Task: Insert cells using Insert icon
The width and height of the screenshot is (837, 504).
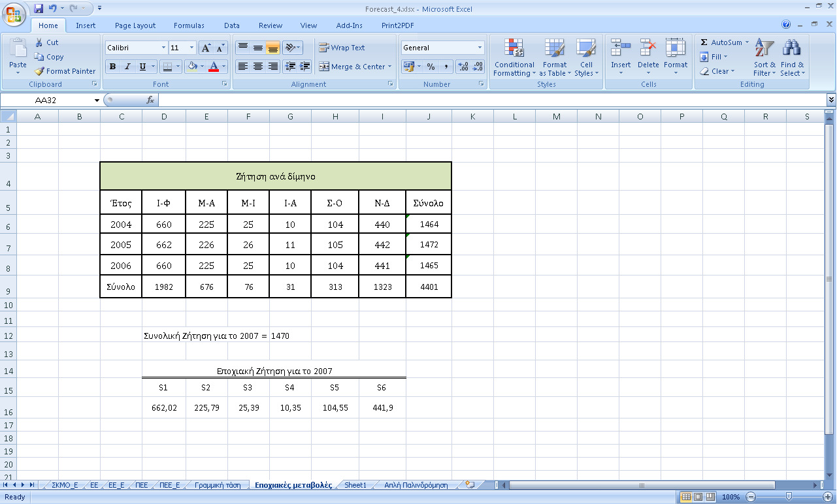Action: (x=620, y=49)
